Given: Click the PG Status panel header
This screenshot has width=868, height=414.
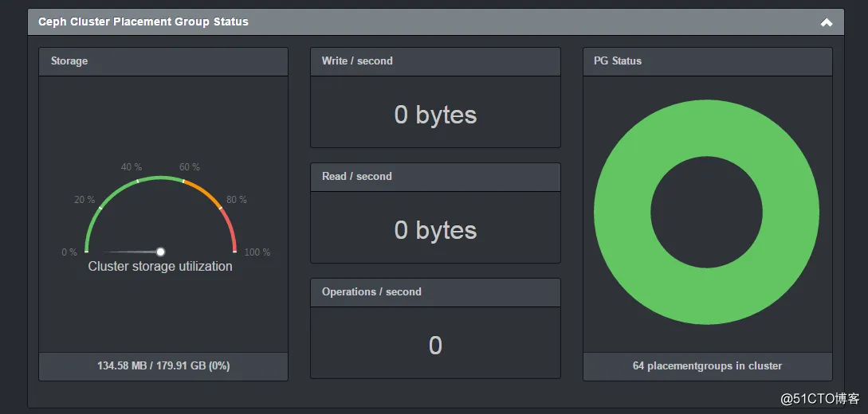Looking at the screenshot, I should [x=708, y=61].
